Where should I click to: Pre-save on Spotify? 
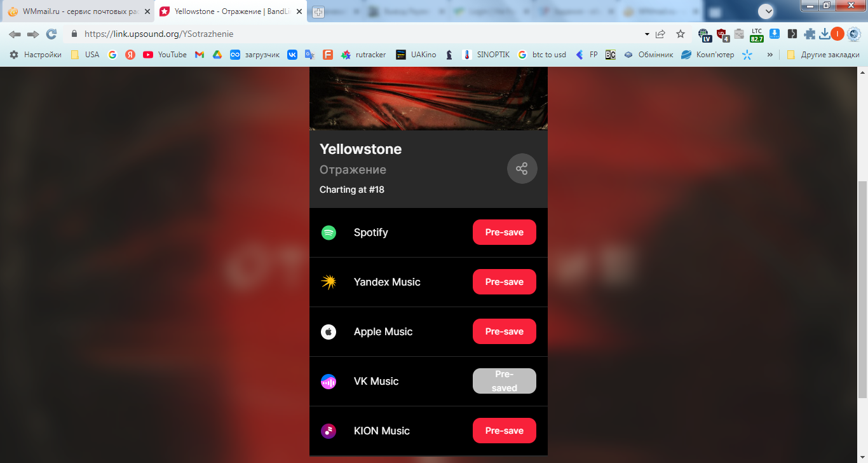(505, 232)
